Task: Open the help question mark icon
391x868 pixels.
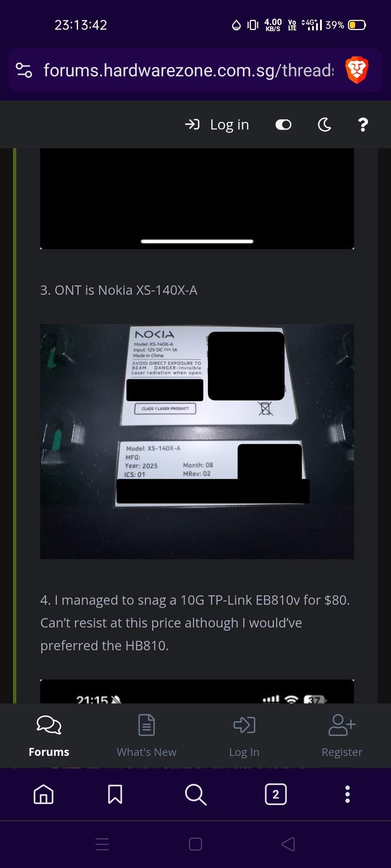Action: tap(363, 125)
